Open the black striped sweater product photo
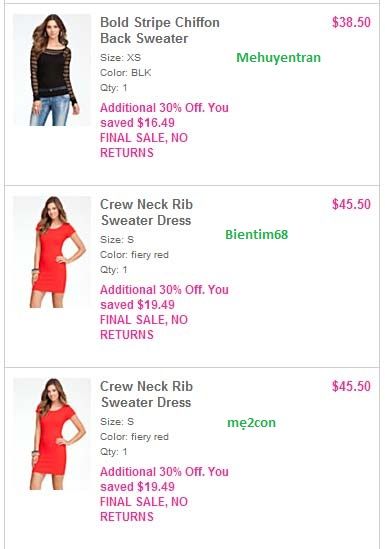The image size is (385, 549). click(x=52, y=70)
